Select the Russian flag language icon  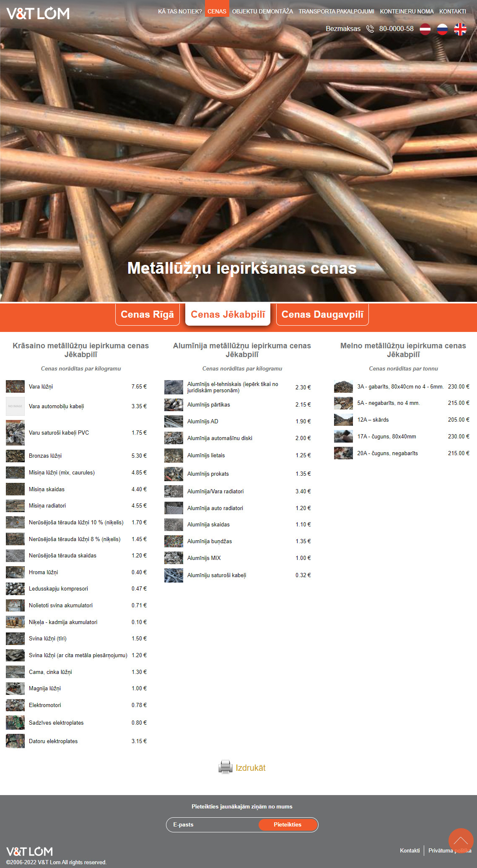click(x=442, y=29)
